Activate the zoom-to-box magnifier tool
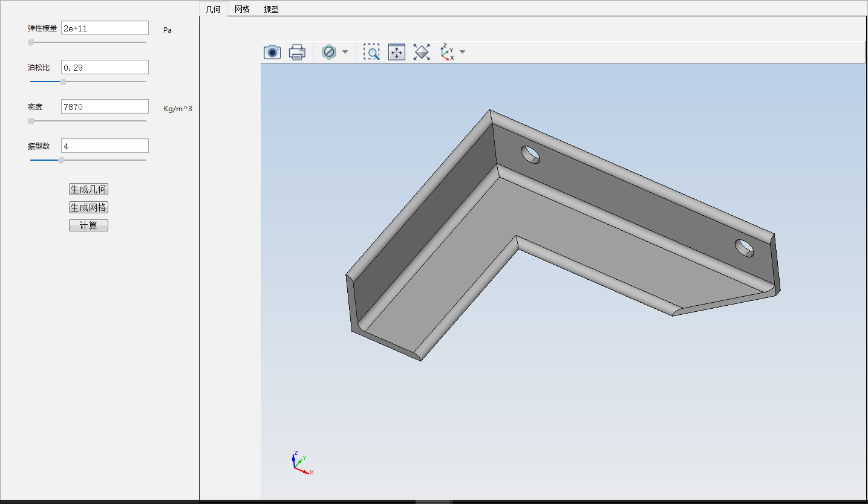The image size is (868, 504). point(371,53)
